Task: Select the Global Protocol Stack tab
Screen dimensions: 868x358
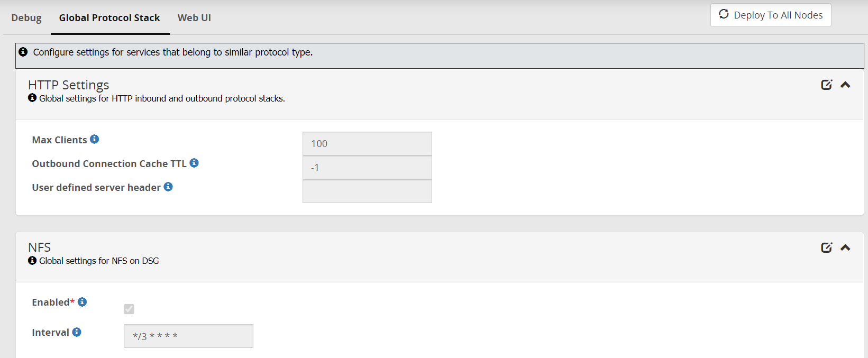Action: (109, 18)
